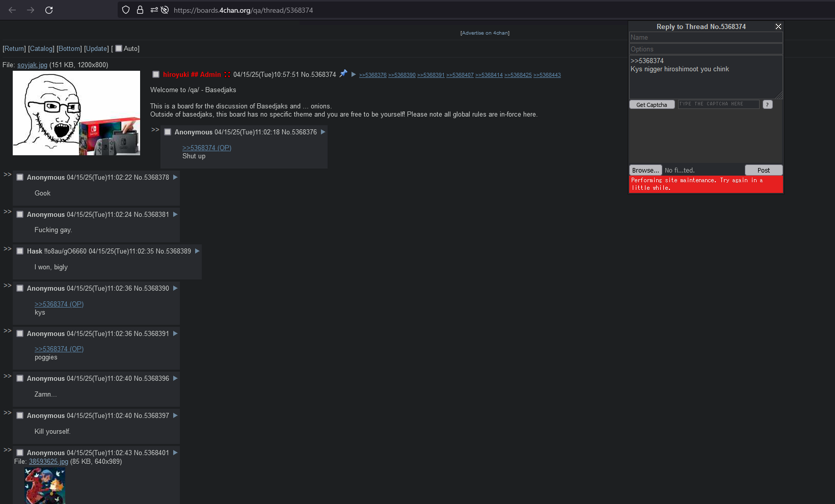
Task: Click the Return navigation link
Action: (14, 48)
